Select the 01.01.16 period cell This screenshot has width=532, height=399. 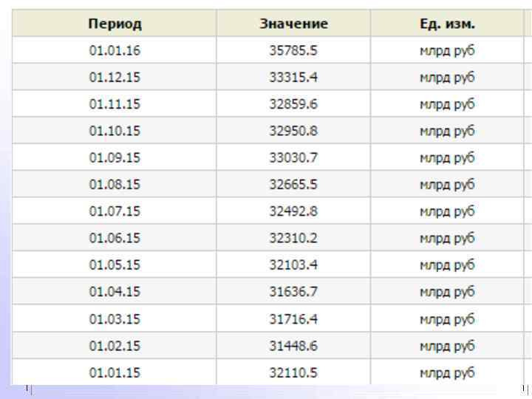pos(115,51)
